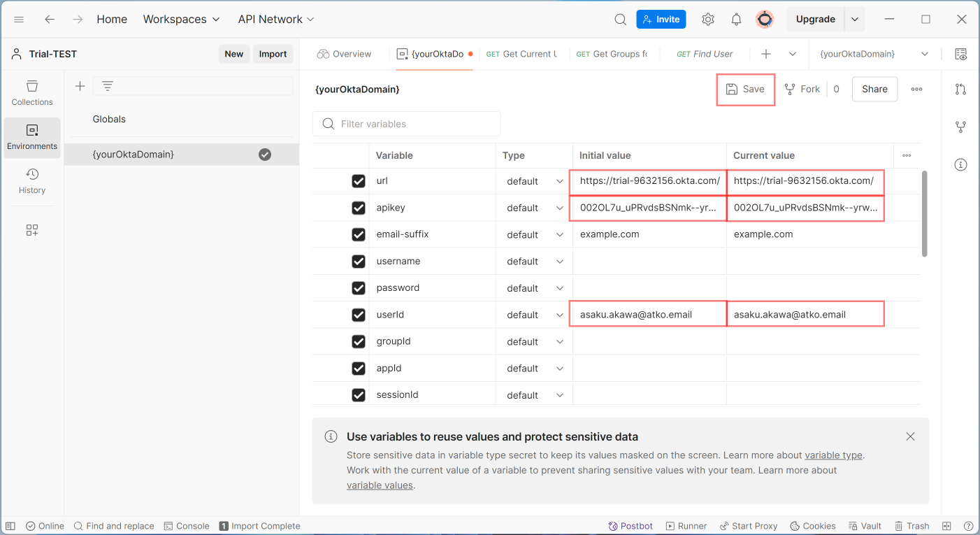Open the settings gear icon
The image size is (980, 535).
(x=708, y=20)
